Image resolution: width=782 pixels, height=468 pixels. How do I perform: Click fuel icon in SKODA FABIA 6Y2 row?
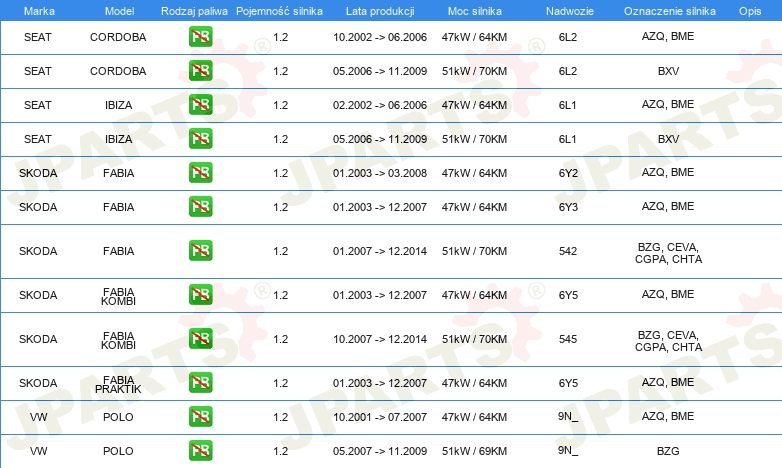pos(200,173)
